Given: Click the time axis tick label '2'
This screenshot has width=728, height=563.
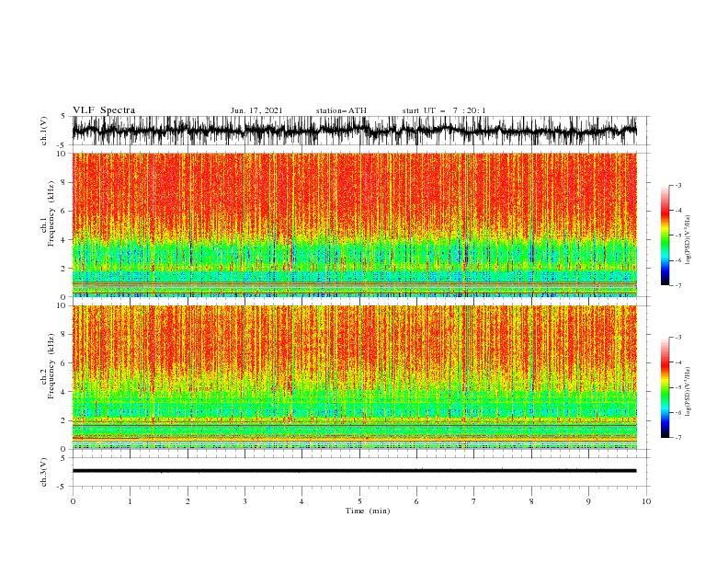Looking at the screenshot, I should (188, 501).
